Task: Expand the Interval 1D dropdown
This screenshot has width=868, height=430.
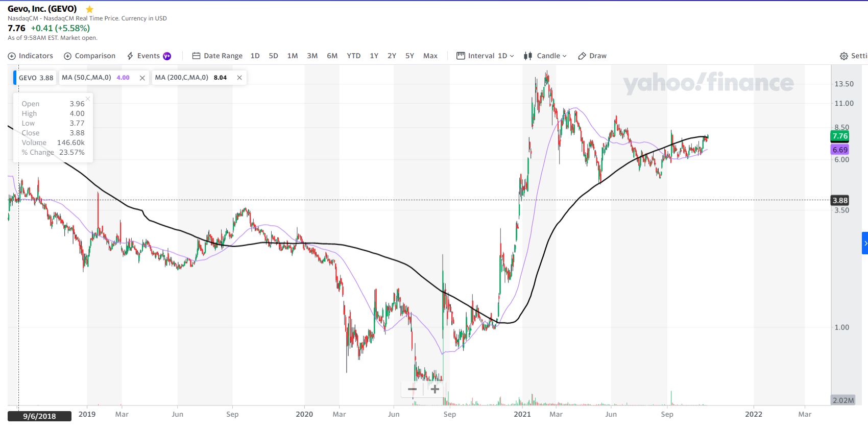Action: click(485, 56)
